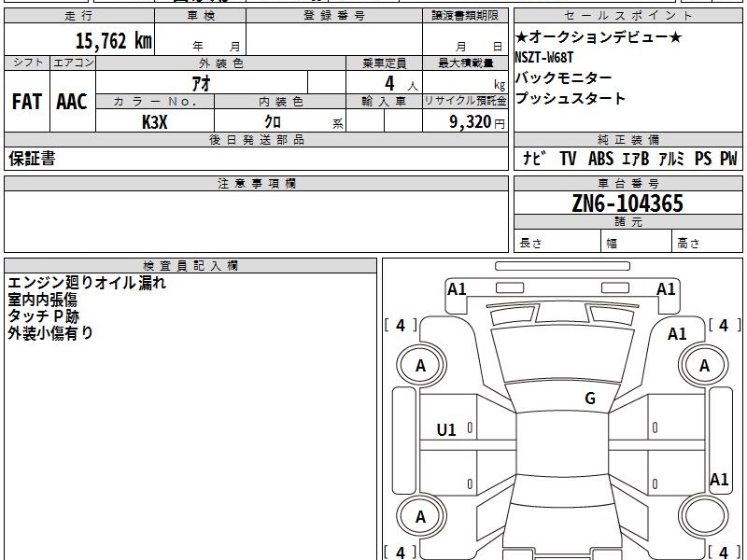Click the カラーNo. header
Screen dimensions: 747x560
pyautogui.click(x=155, y=102)
